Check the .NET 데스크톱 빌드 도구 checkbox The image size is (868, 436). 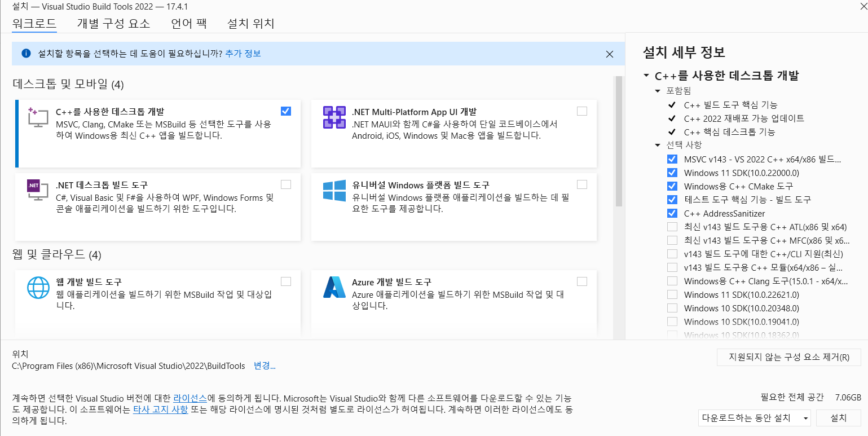pyautogui.click(x=286, y=184)
